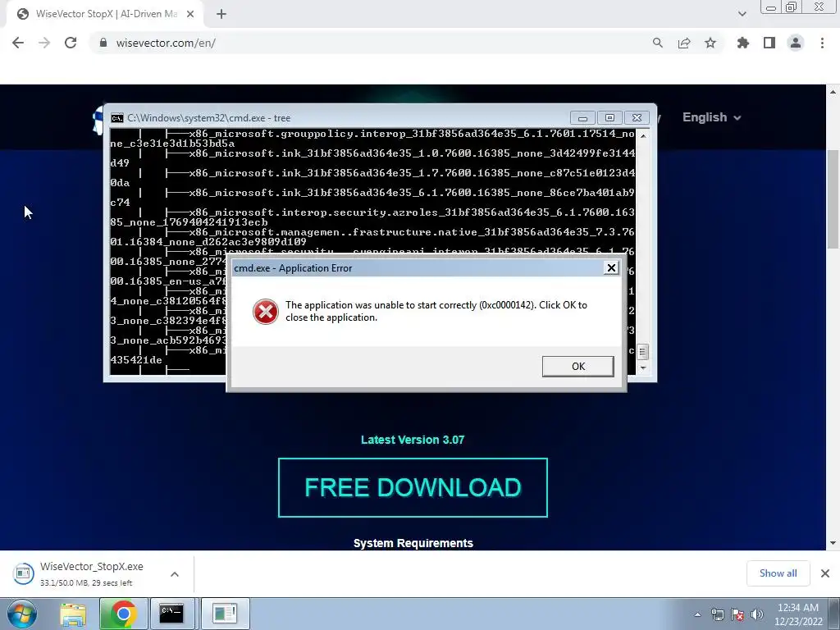Open Action Center flag icon
Image resolution: width=840 pixels, height=630 pixels.
(737, 614)
